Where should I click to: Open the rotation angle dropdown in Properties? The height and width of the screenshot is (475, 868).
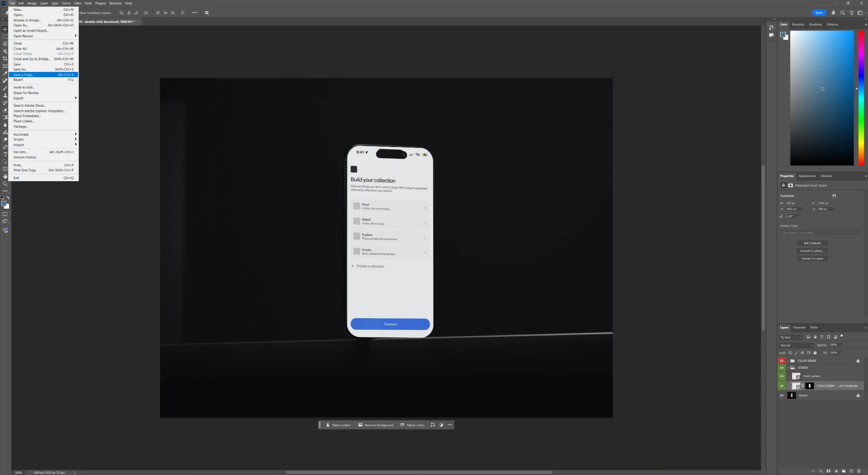pyautogui.click(x=797, y=216)
